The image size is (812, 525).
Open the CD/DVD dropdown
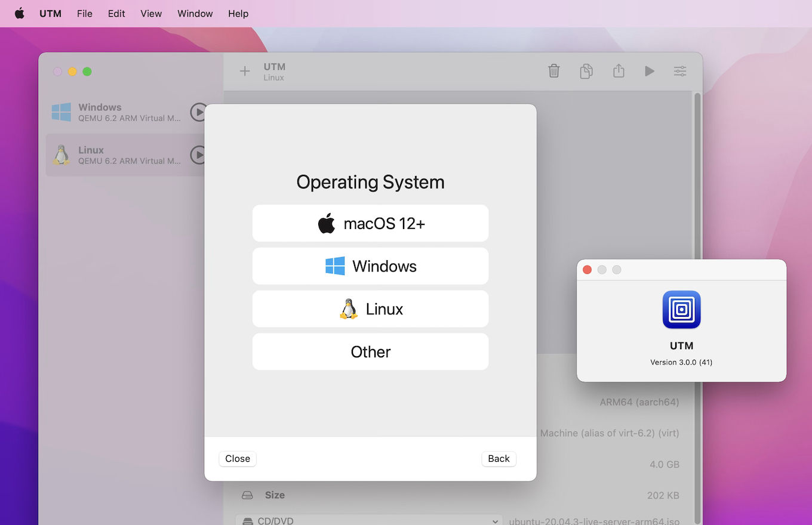pos(368,521)
